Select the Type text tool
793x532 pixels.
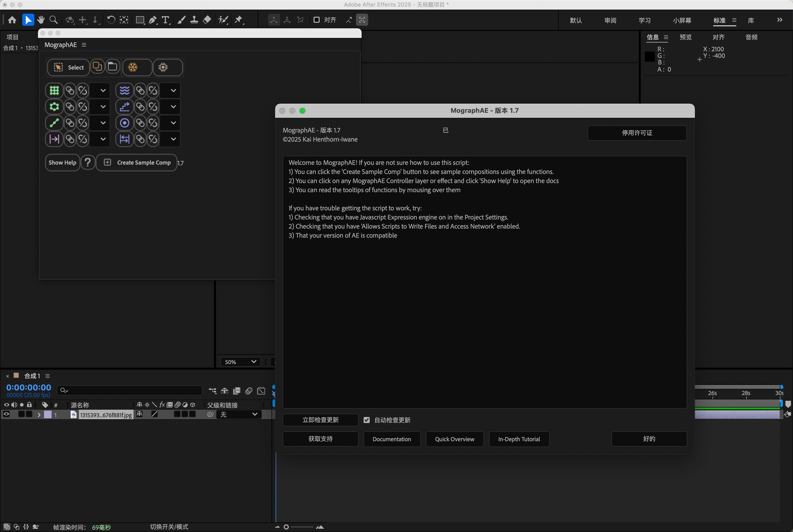point(166,20)
